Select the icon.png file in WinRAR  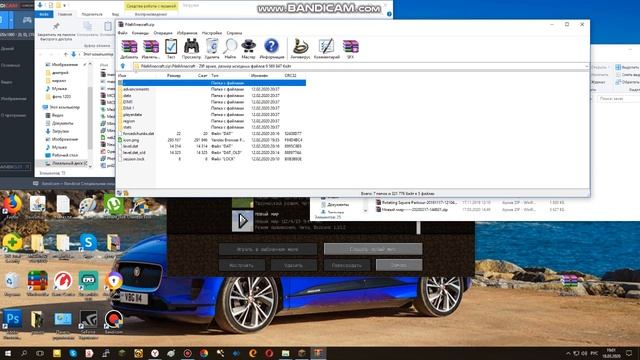[x=131, y=140]
